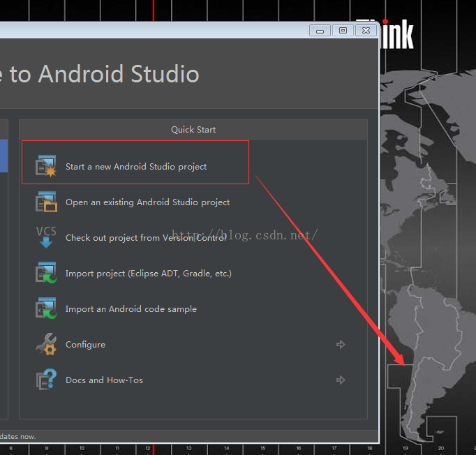The image size is (476, 455).
Task: Select Start a new Android Studio project
Action: [x=136, y=167]
